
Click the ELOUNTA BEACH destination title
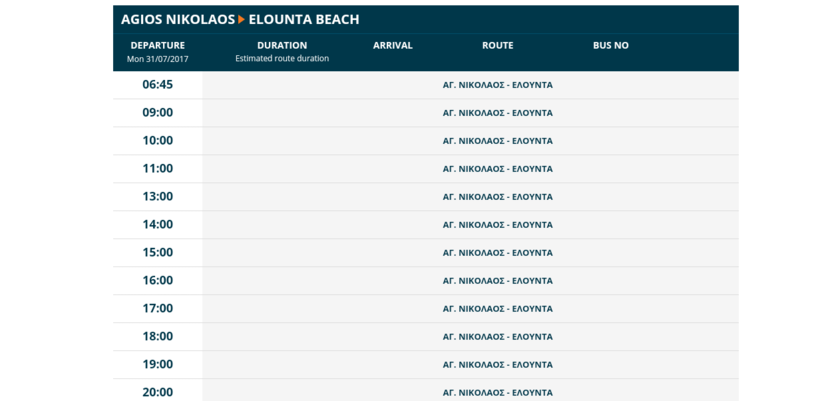[304, 20]
